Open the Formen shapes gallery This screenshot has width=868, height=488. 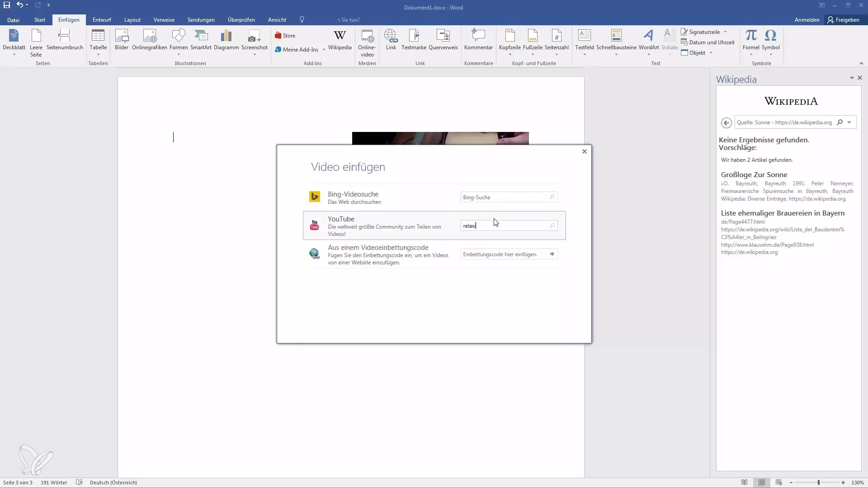pyautogui.click(x=179, y=42)
